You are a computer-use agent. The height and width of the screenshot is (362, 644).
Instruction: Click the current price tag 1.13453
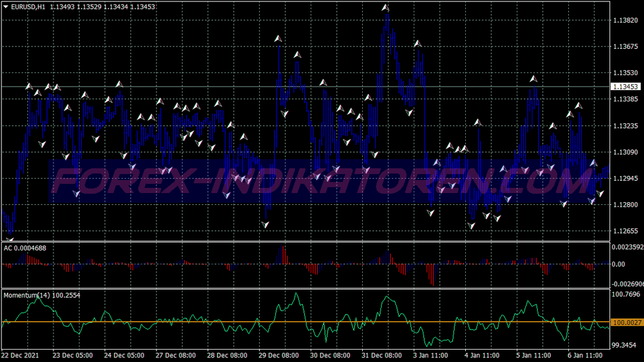coord(625,87)
